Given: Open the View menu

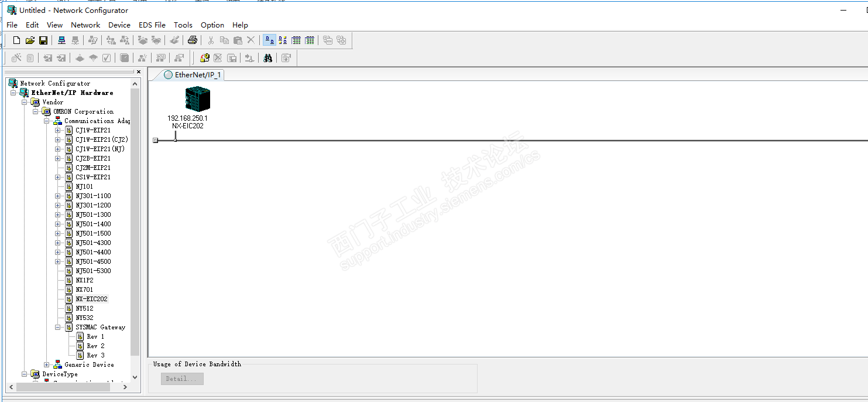Looking at the screenshot, I should tap(55, 25).
